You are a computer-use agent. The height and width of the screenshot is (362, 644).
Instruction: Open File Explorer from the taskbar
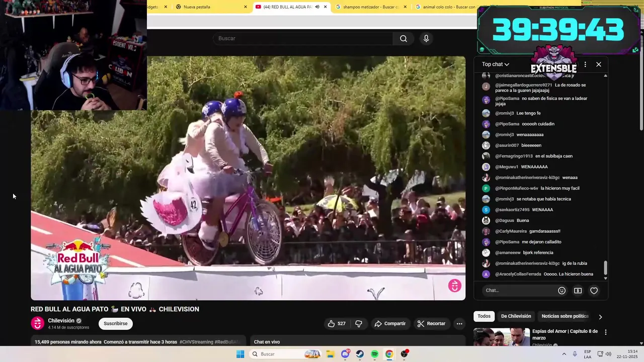point(331,354)
